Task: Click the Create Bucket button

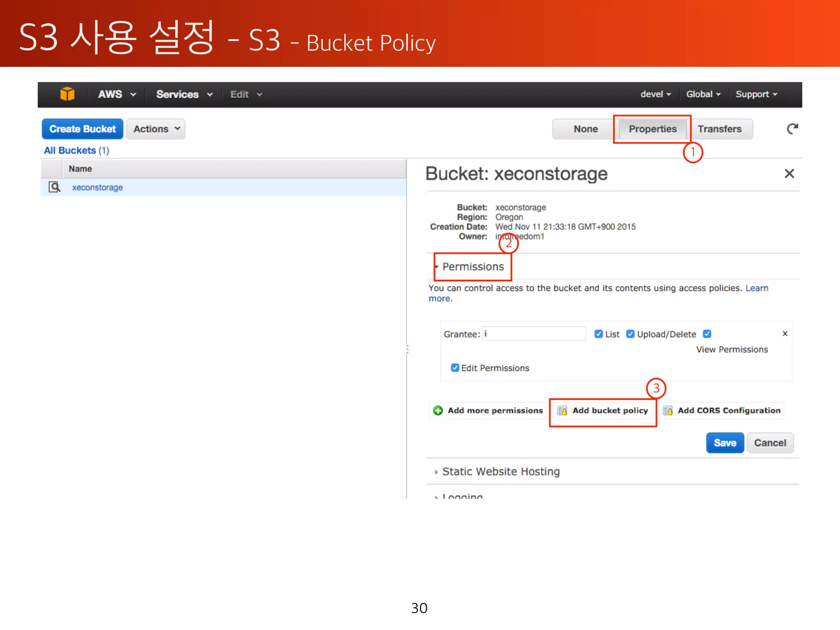Action: coord(82,129)
